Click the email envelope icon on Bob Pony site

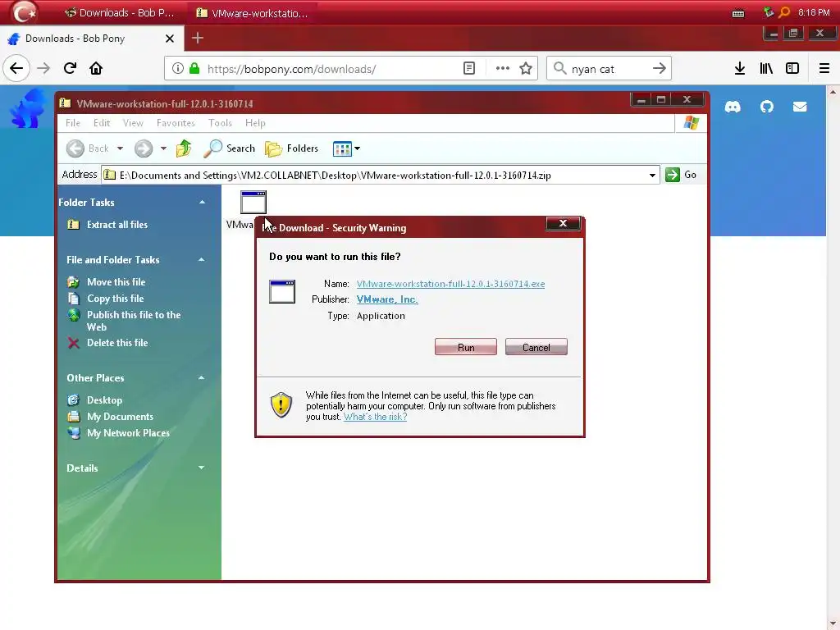(x=800, y=107)
